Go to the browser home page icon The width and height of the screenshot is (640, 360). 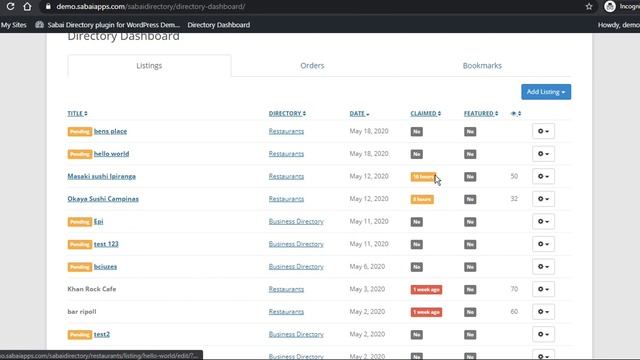tap(27, 7)
